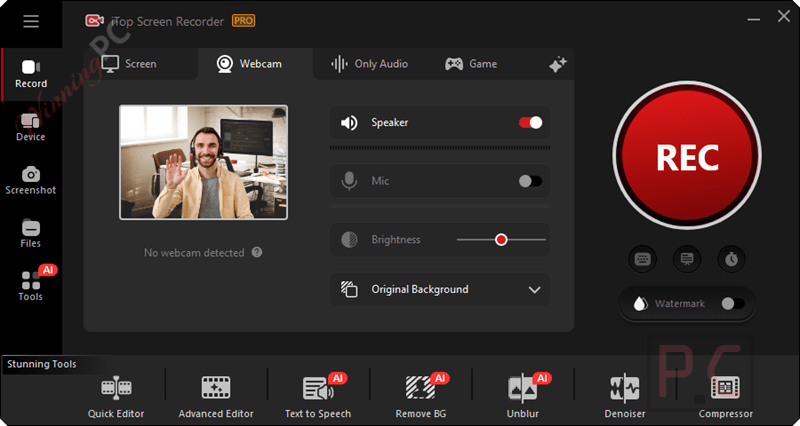
Task: Enable the Mic toggle
Action: tap(531, 181)
